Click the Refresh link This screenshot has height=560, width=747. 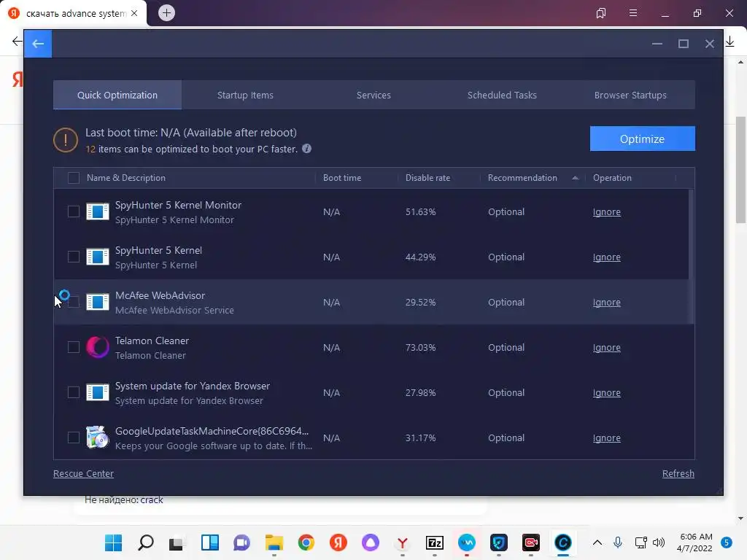coord(678,473)
